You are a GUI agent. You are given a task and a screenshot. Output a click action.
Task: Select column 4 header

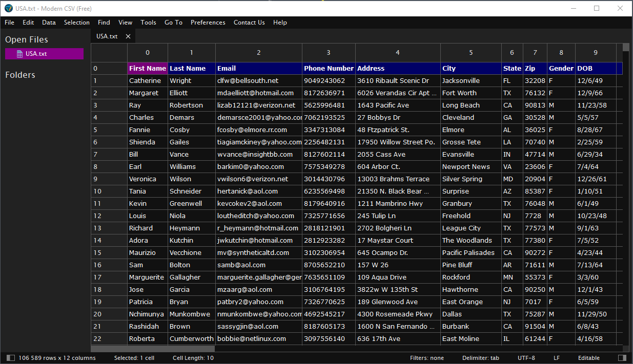pos(397,53)
